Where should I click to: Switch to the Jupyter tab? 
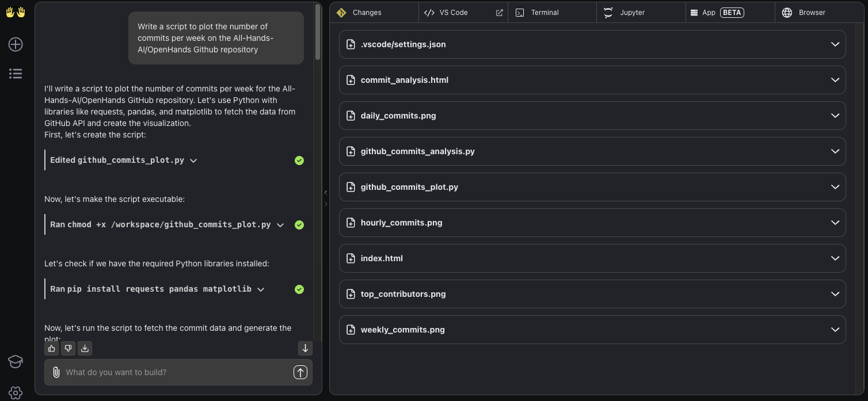[x=632, y=13]
